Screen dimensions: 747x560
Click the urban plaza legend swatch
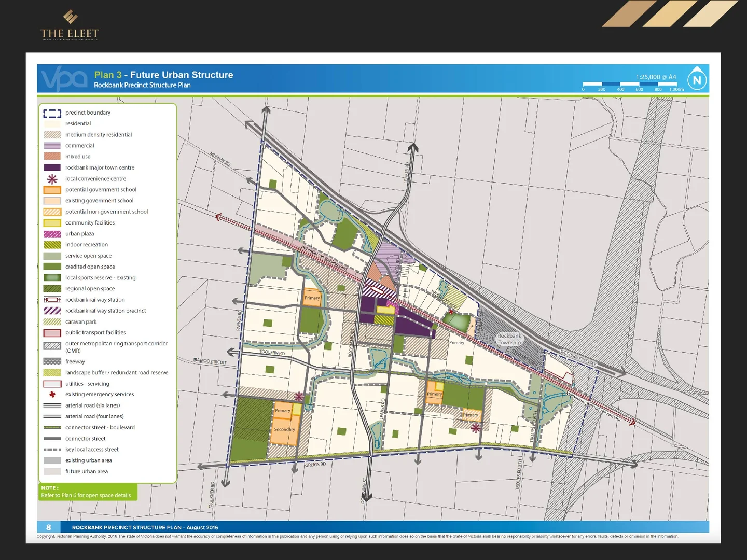(52, 234)
